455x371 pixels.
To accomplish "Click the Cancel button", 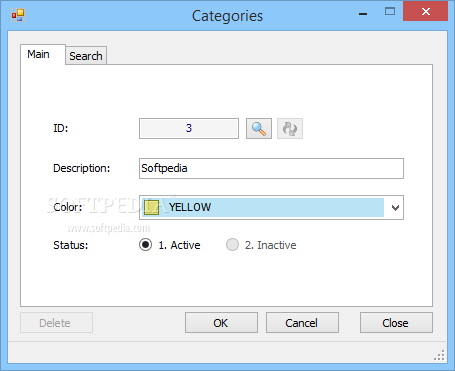I will click(x=302, y=323).
